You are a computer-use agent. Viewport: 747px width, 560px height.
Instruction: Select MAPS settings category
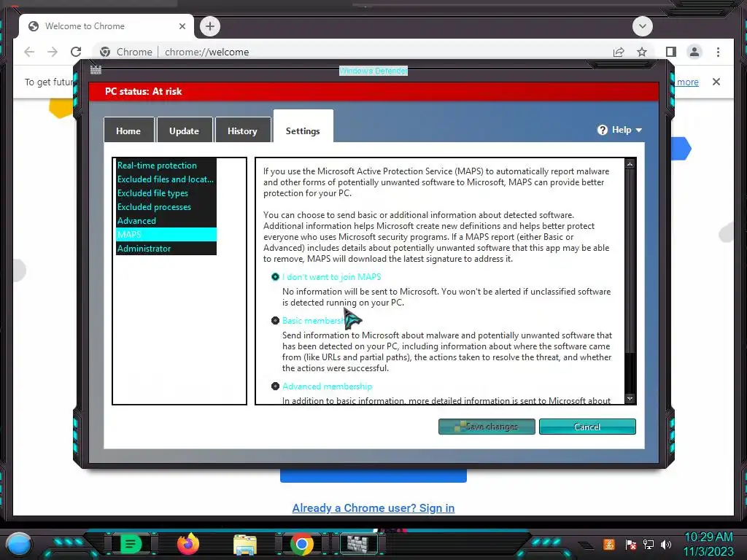tap(166, 234)
